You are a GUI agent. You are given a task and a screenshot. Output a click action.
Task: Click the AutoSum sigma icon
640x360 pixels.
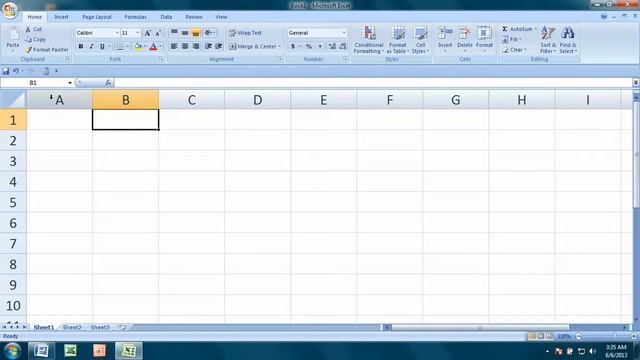[x=505, y=29]
